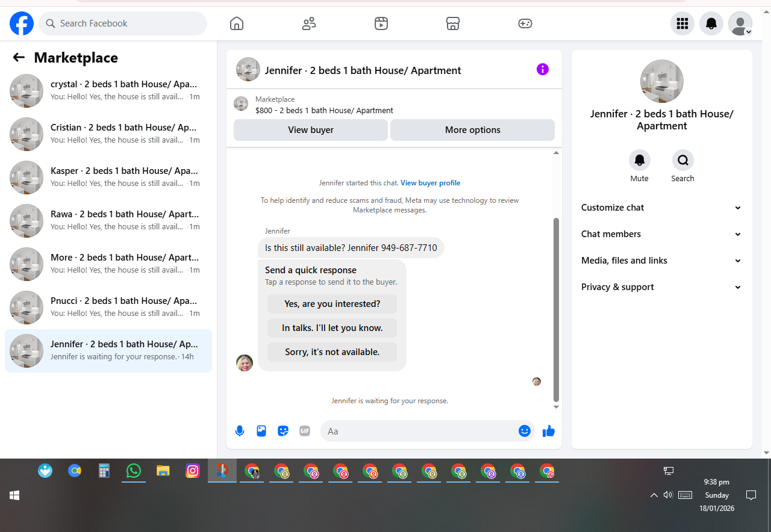Send quick reply 'In talks. I'll let you know.'
The image size is (771, 532).
[x=332, y=328]
